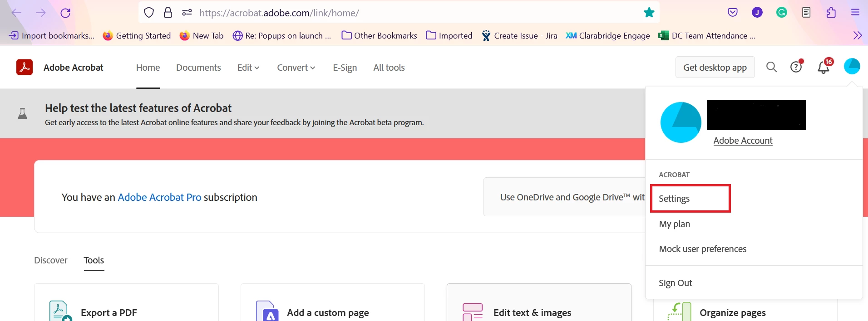Viewport: 868px width, 321px height.
Task: Select Settings in the profile menu
Action: tap(674, 199)
